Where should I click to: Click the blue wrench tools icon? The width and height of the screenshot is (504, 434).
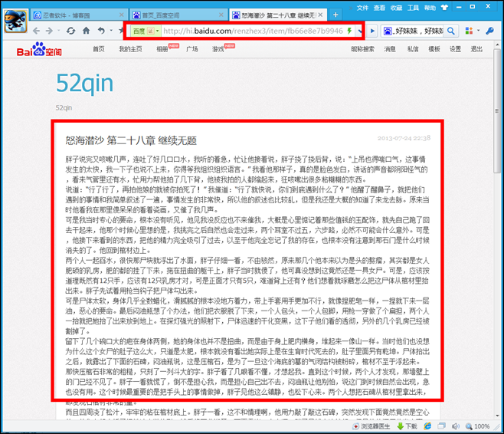(490, 31)
